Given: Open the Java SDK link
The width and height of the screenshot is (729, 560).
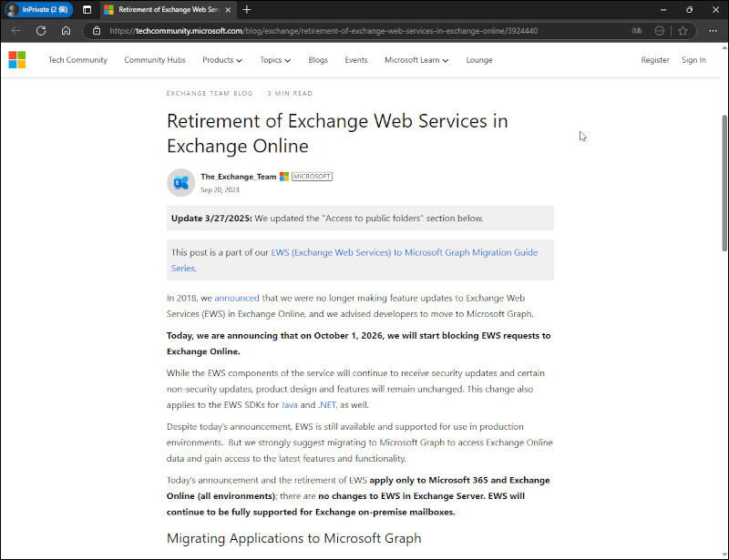Looking at the screenshot, I should pos(289,405).
